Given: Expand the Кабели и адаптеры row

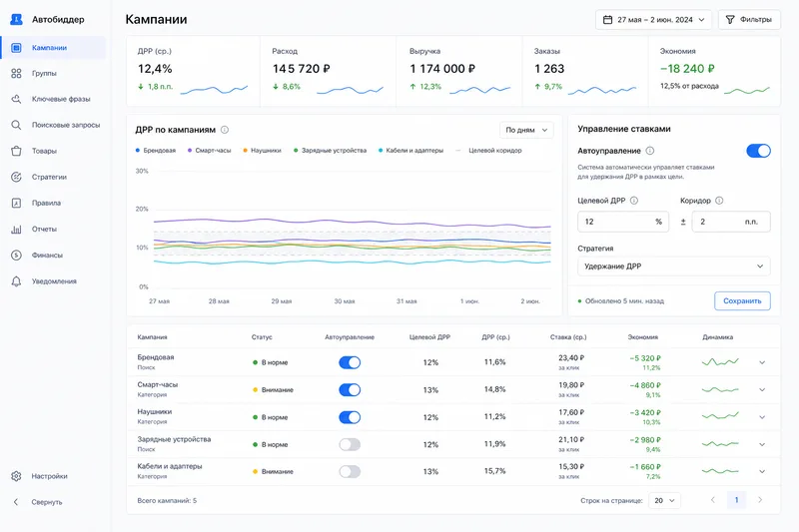Looking at the screenshot, I should (x=762, y=471).
